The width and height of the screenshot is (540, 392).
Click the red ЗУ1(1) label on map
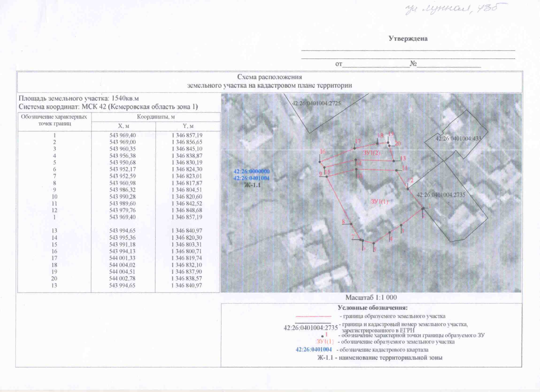pos(379,202)
